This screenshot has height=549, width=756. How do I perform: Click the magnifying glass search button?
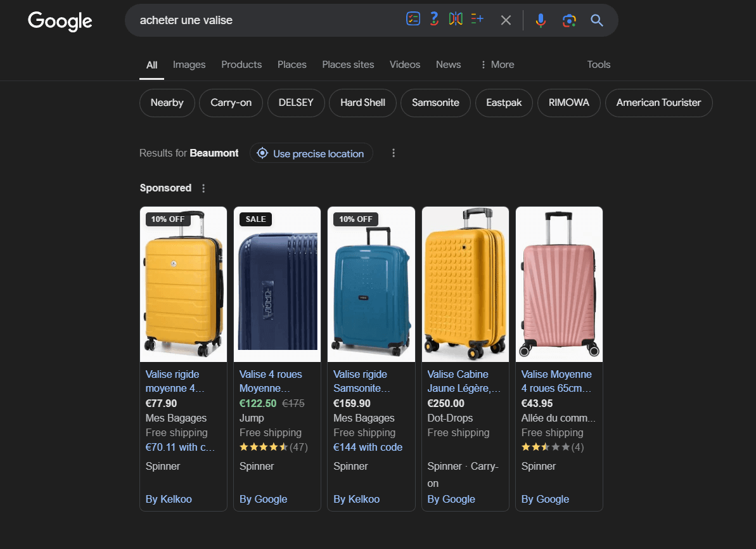[x=597, y=20]
